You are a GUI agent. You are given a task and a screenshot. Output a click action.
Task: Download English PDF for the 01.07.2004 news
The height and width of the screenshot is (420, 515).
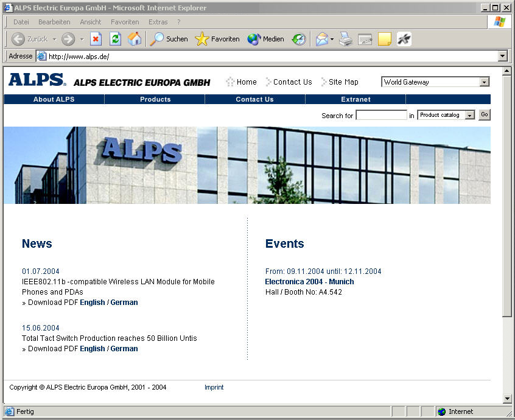coord(93,303)
